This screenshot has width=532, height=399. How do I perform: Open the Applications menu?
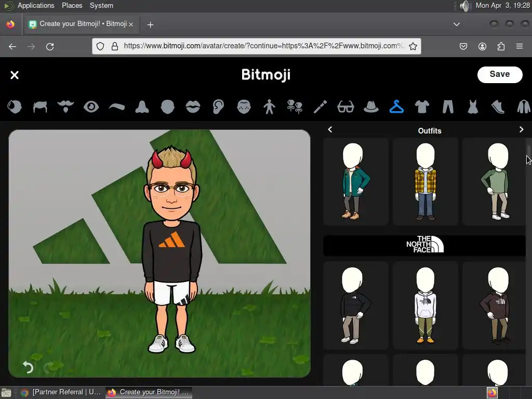point(36,5)
